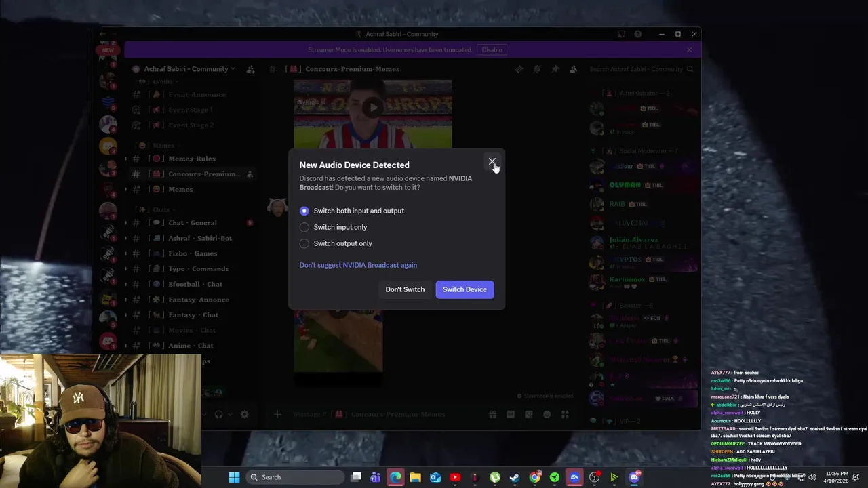
Task: Collapse the Memes category
Action: click(x=157, y=145)
